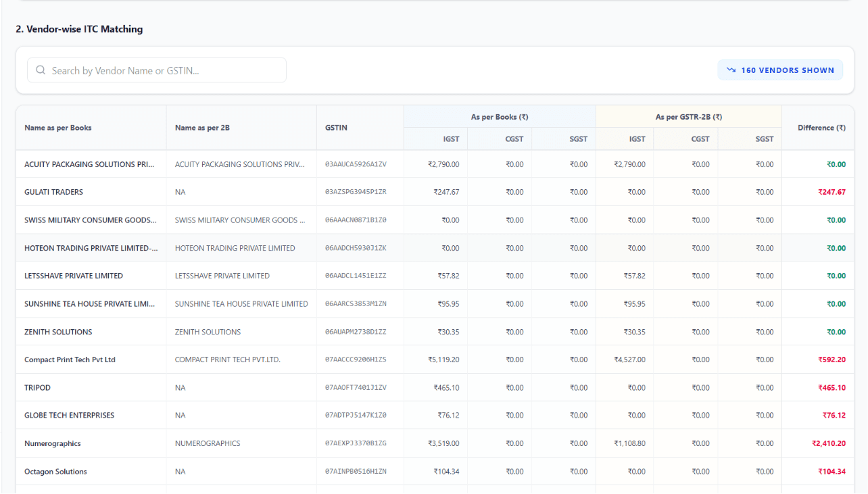Click the ₹247.67 difference for Gulati Traders

tap(831, 192)
